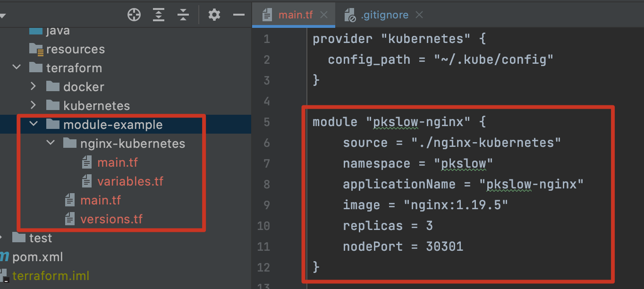Image resolution: width=644 pixels, height=289 pixels.
Task: Click the main.tf tab file icon
Action: click(267, 15)
